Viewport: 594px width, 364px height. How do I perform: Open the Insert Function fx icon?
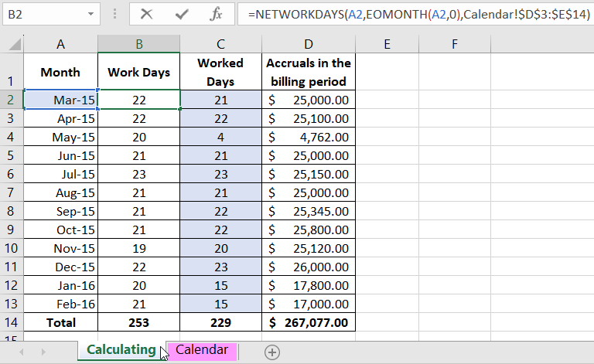click(x=216, y=15)
